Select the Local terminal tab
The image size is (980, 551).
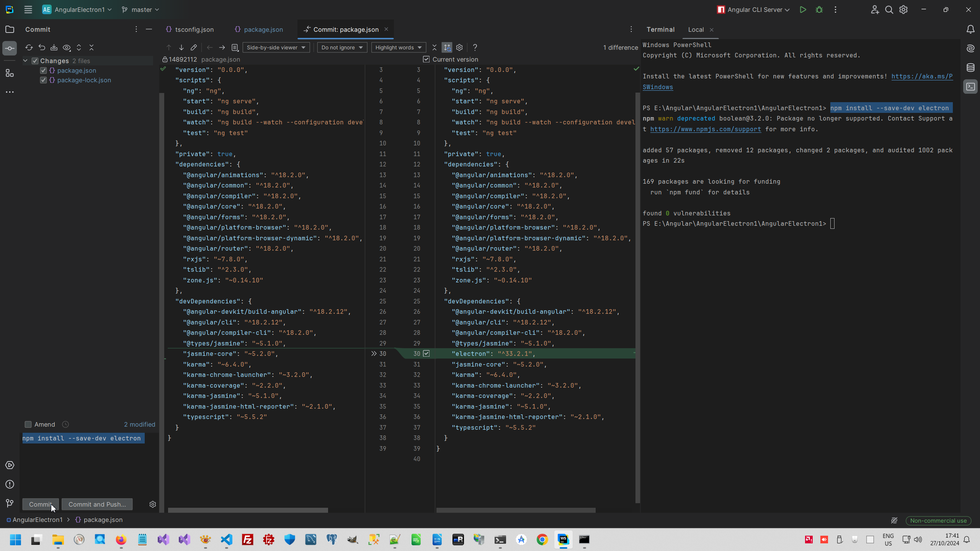pos(696,29)
